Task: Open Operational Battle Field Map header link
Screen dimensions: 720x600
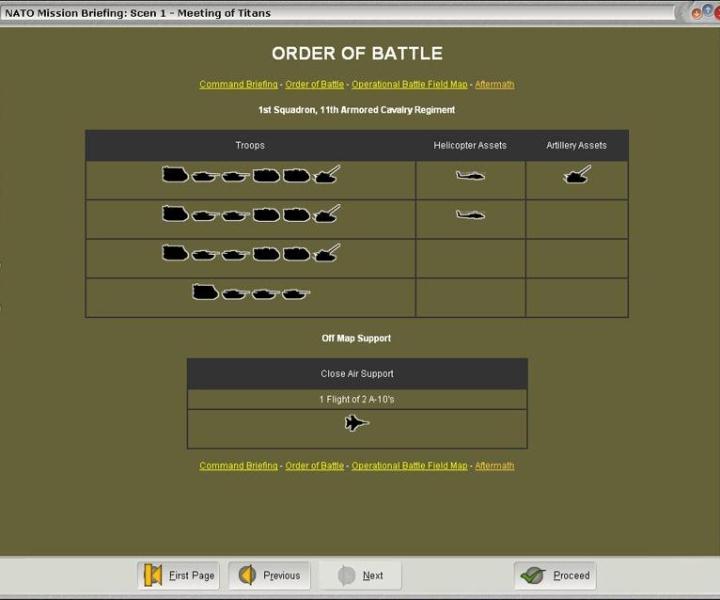Action: point(409,85)
